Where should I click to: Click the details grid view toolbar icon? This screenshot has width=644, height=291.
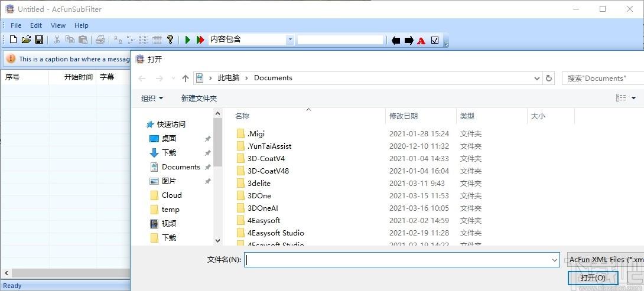157,40
